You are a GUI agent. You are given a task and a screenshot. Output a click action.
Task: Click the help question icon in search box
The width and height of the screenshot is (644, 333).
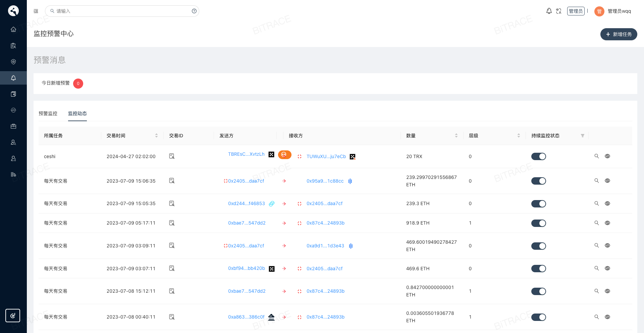coord(194,11)
